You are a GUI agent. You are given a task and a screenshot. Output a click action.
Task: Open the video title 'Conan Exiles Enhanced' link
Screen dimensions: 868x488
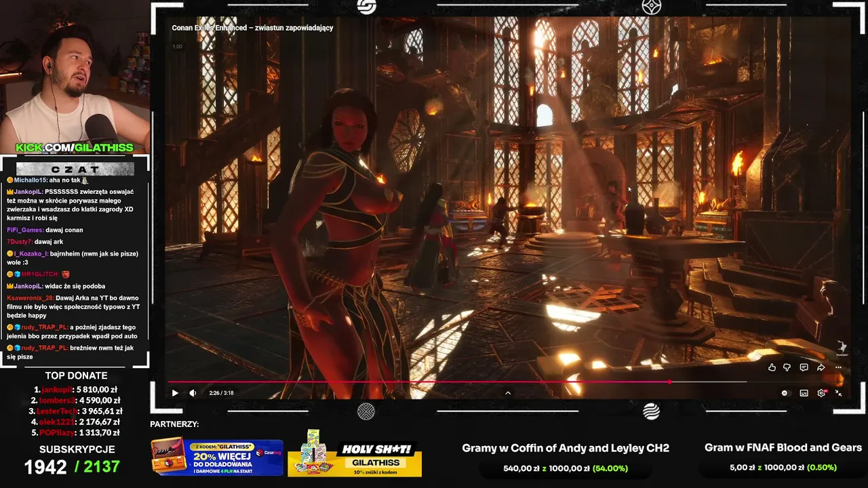(x=252, y=28)
